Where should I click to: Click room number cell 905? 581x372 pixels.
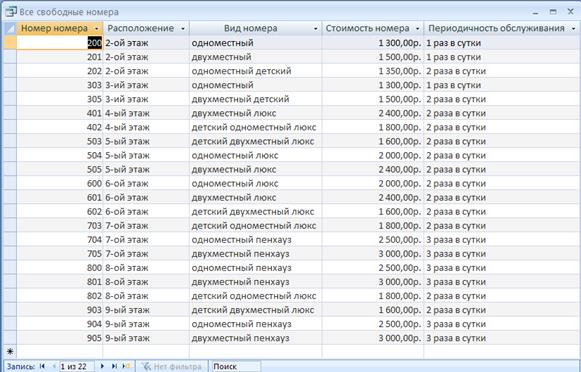tap(60, 338)
